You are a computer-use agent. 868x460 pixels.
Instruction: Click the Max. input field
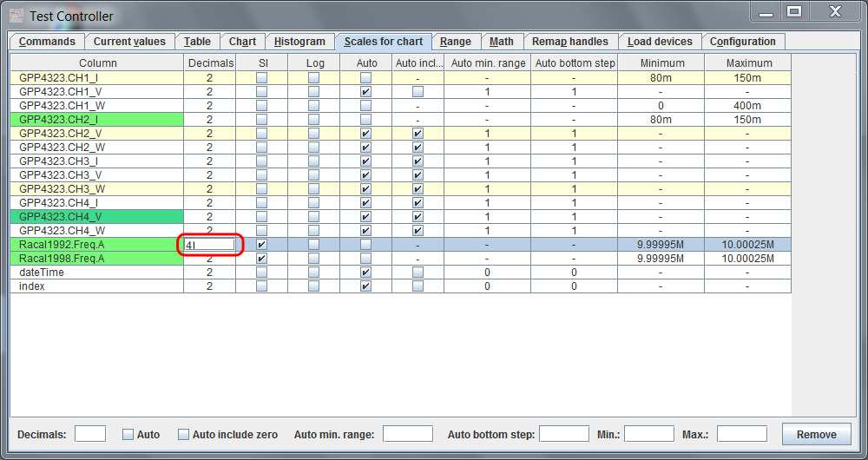[741, 434]
